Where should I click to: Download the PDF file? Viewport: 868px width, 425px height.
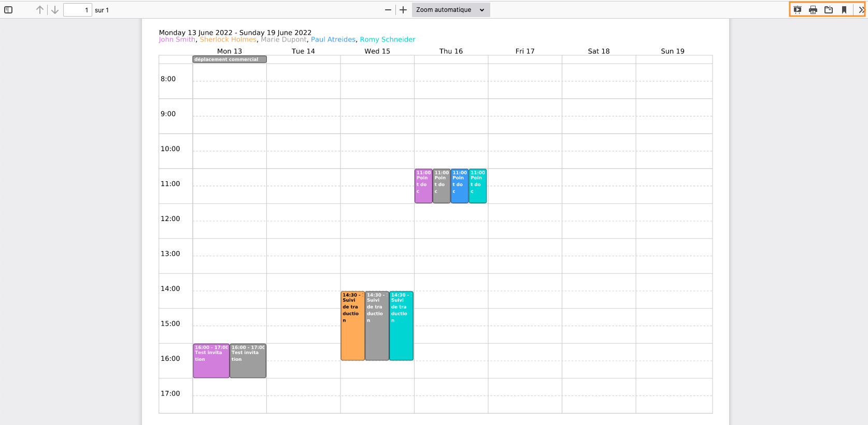pos(829,10)
